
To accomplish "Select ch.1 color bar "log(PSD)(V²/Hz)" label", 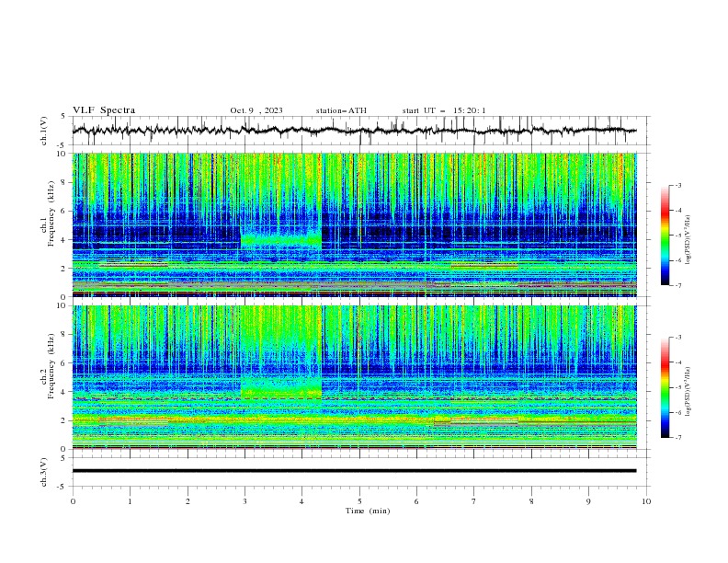I will [688, 240].
